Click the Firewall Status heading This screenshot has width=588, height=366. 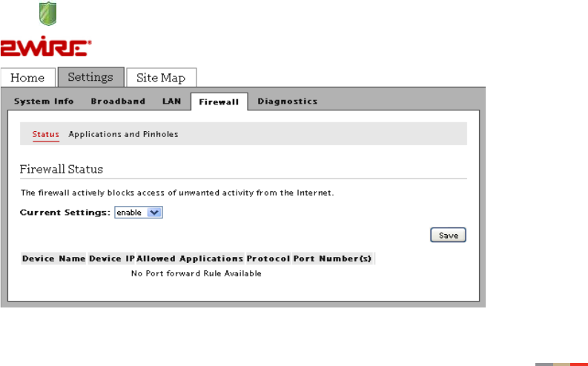coord(61,170)
